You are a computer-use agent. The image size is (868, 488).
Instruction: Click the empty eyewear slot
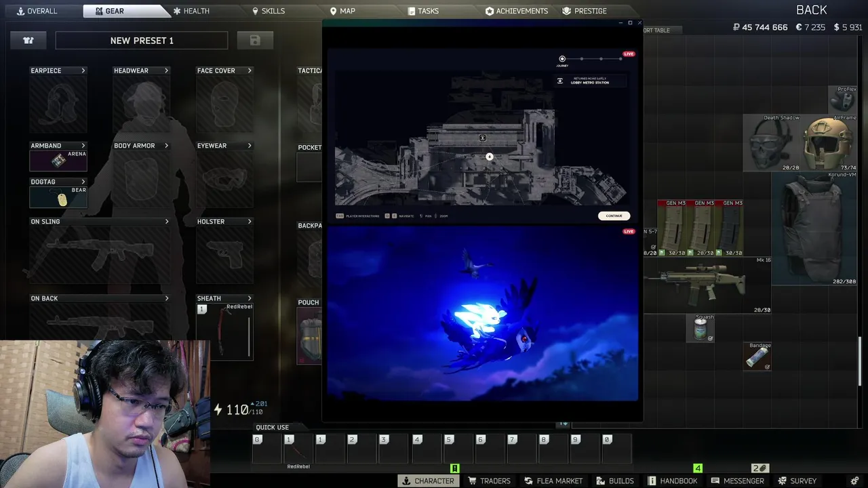click(x=225, y=179)
